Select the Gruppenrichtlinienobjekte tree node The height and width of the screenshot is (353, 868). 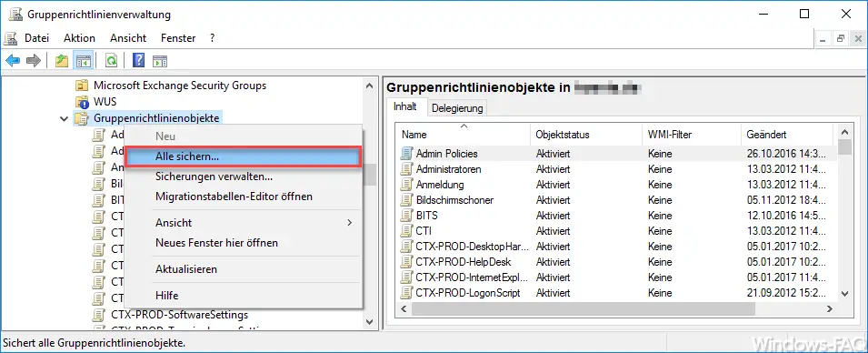pos(156,118)
